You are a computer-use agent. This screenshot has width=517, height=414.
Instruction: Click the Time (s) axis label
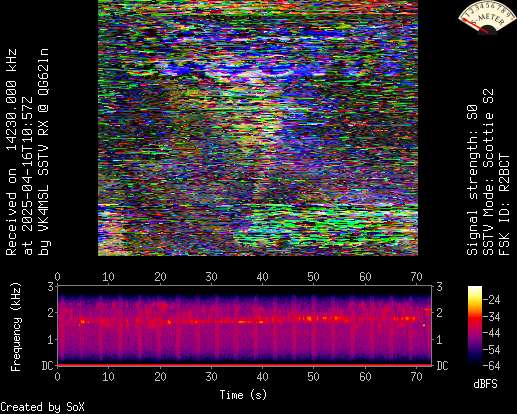coord(243,395)
